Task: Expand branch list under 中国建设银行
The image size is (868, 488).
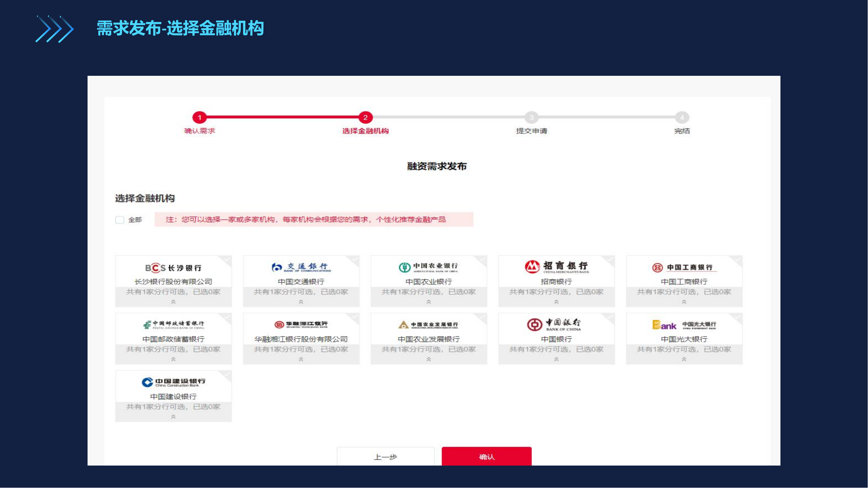Action: 173,417
